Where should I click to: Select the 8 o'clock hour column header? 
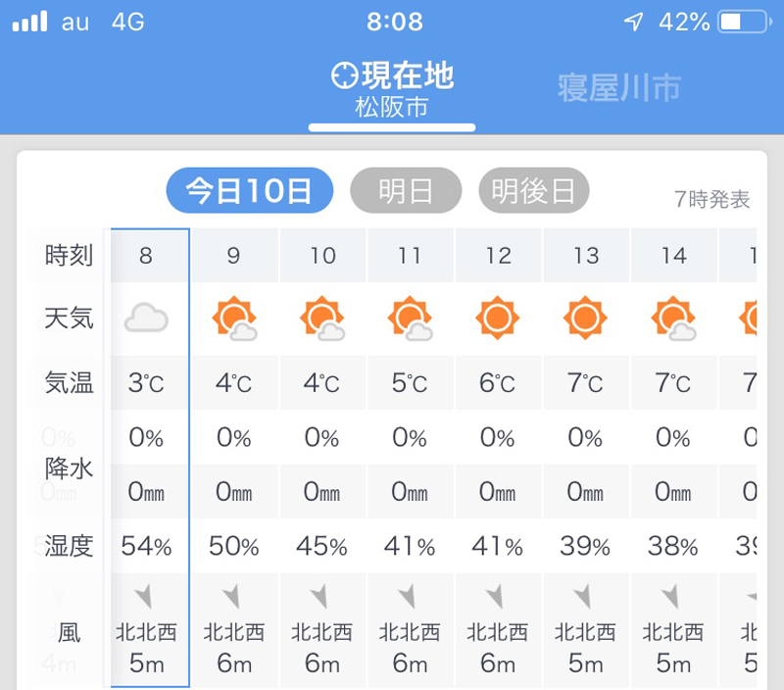click(x=146, y=256)
